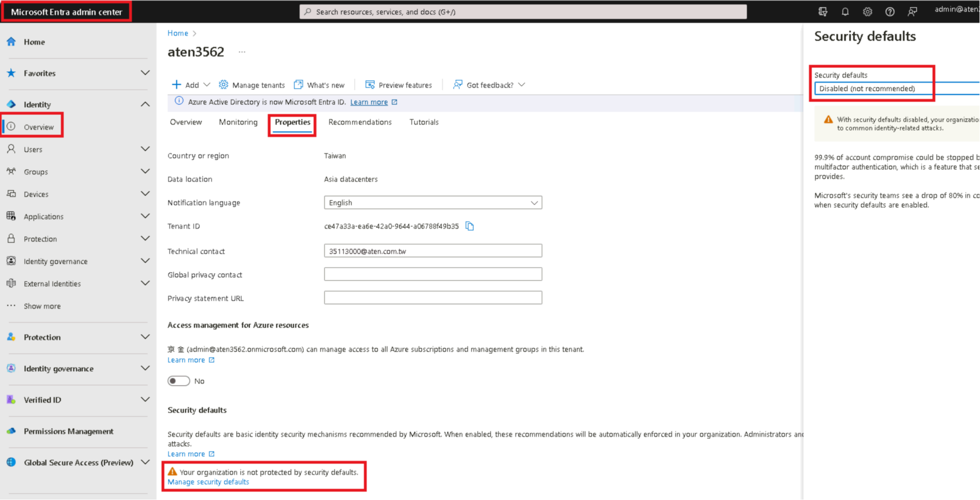
Task: Click the ellipsis next to aten3562
Action: point(242,52)
